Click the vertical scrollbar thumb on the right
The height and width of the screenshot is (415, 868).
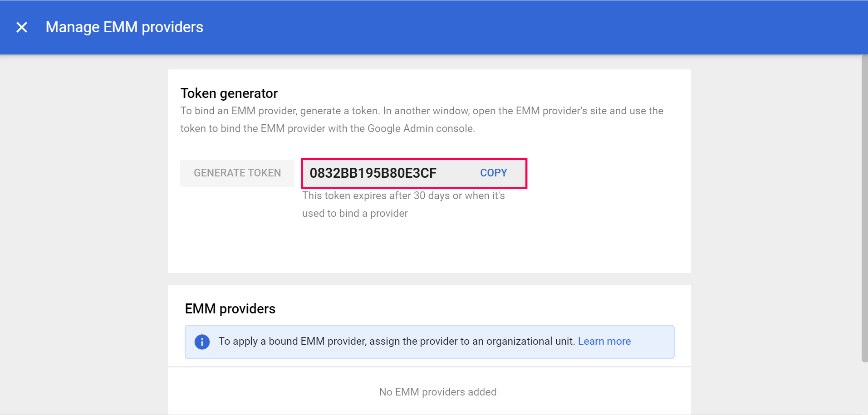[864, 209]
